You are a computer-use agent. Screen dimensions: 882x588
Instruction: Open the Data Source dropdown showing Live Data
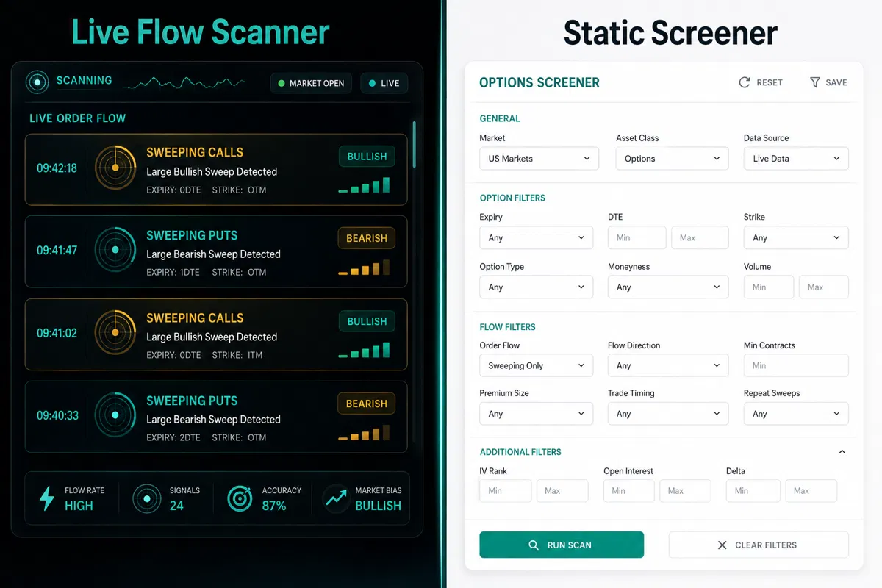[796, 159]
